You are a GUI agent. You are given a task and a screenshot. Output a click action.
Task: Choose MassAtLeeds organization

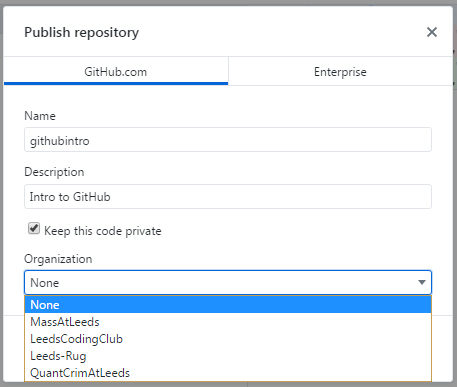point(228,322)
